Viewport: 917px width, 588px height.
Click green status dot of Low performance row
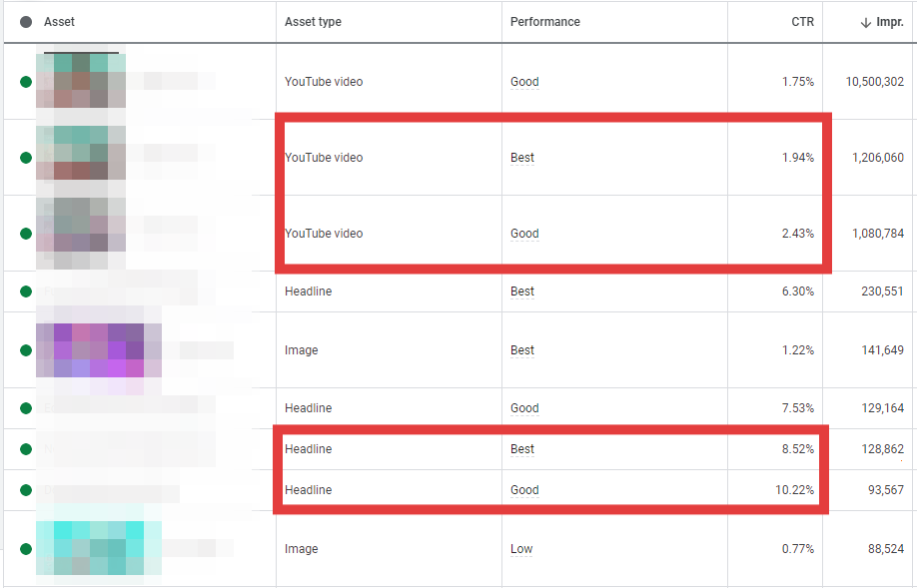point(26,549)
